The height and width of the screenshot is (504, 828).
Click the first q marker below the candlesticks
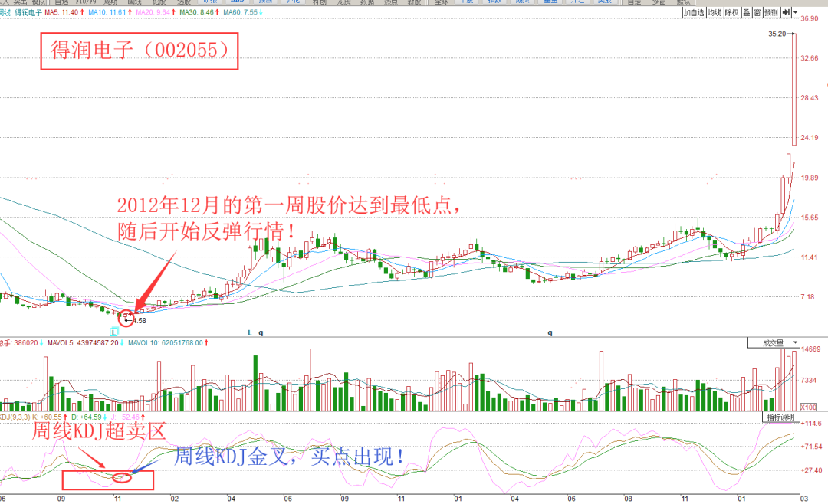click(261, 332)
